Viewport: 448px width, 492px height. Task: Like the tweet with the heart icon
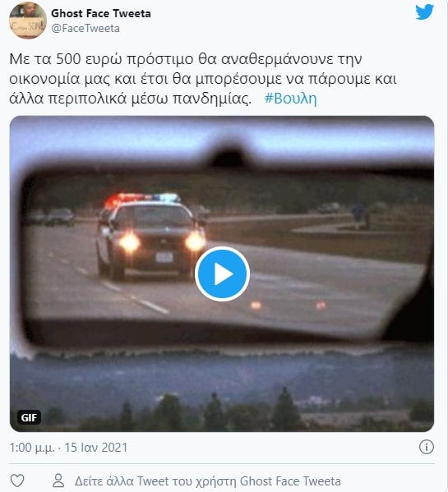tap(17, 481)
